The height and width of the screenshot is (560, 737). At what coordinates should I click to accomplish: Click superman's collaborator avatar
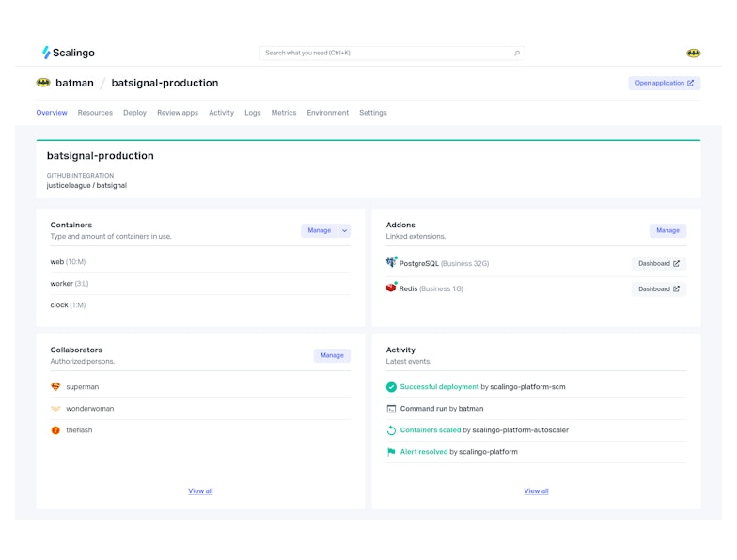click(x=55, y=387)
